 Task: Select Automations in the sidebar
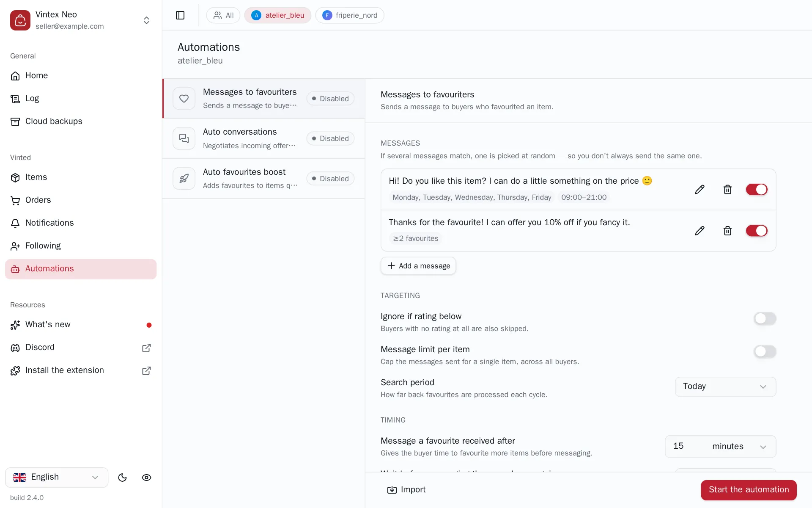coord(81,269)
